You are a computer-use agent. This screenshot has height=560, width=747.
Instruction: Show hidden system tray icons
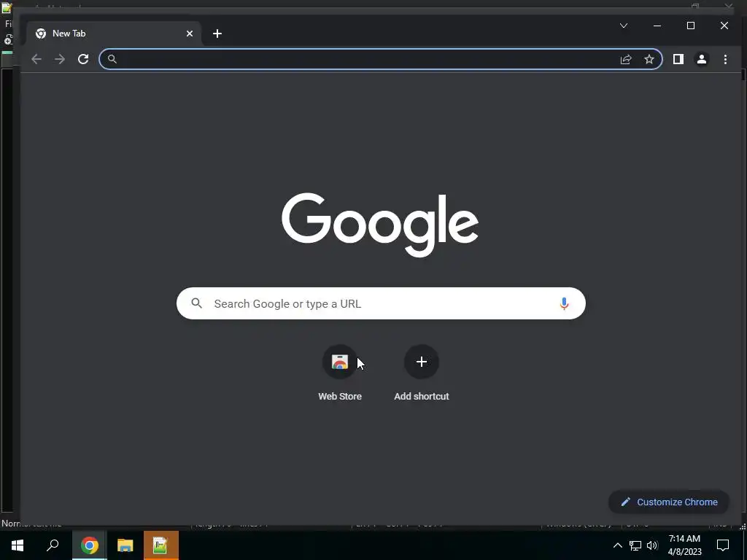pos(617,545)
